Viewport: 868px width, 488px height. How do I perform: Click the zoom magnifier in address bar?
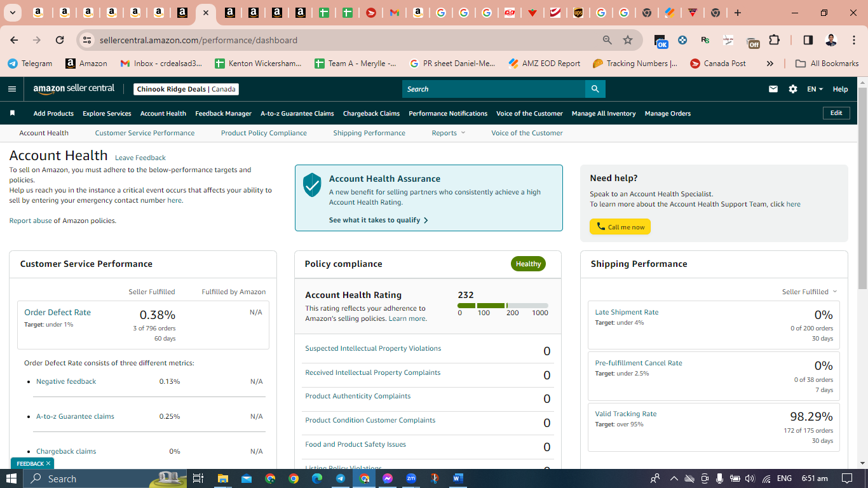(x=607, y=40)
